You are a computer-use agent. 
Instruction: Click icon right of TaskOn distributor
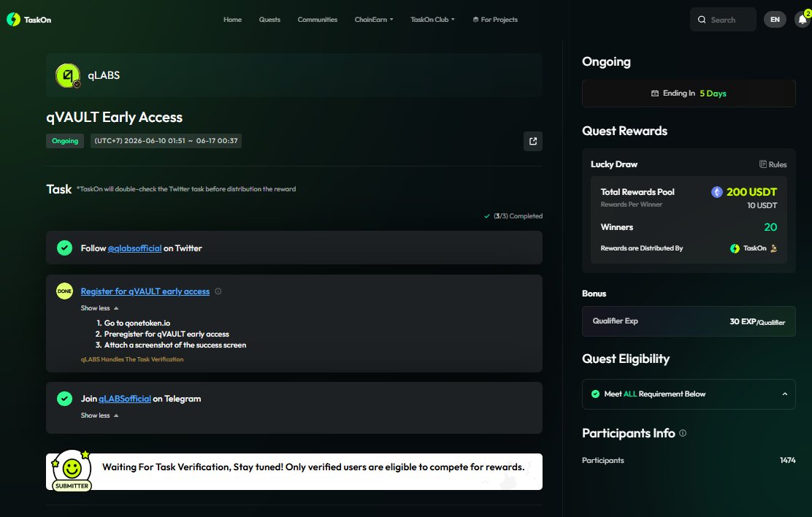click(774, 249)
